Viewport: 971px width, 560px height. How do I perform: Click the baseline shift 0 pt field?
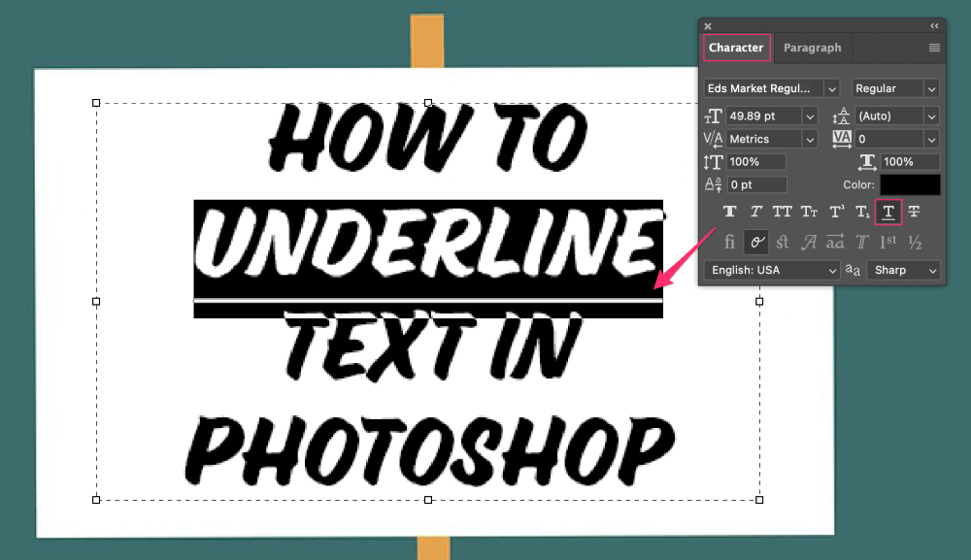pyautogui.click(x=756, y=184)
